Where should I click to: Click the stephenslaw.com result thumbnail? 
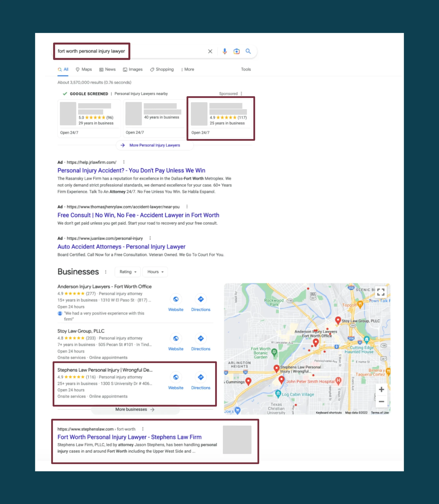(x=237, y=440)
